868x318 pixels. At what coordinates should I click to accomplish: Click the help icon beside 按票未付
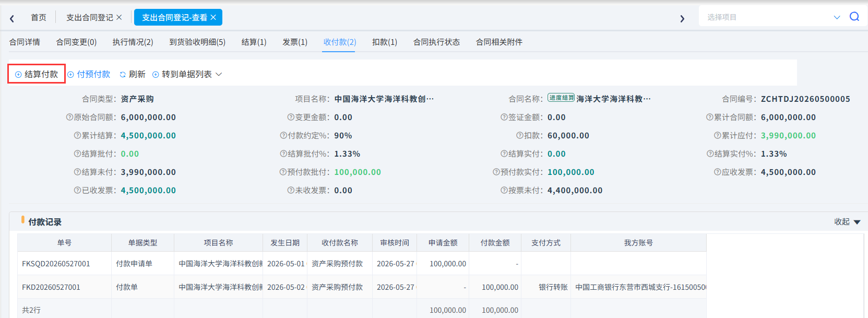pos(504,191)
